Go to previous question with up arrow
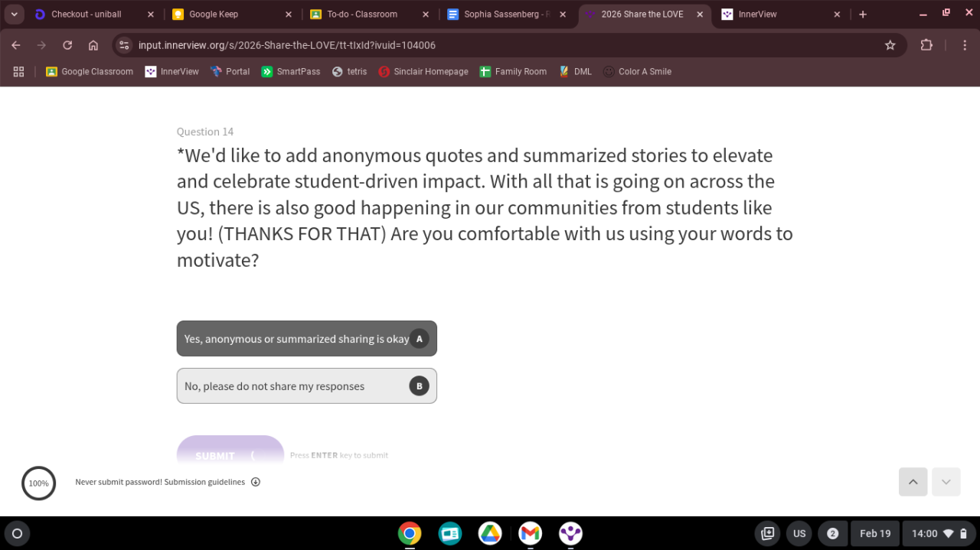The width and height of the screenshot is (980, 550). pos(913,482)
